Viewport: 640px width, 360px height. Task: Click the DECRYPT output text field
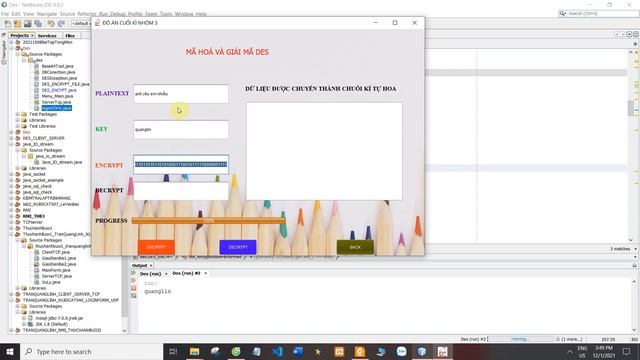(181, 191)
